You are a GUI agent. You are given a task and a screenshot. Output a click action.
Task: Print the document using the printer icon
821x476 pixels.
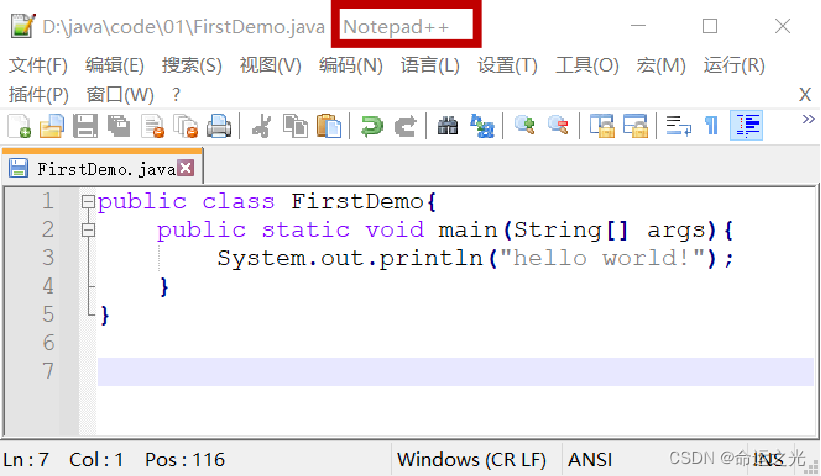(x=219, y=126)
